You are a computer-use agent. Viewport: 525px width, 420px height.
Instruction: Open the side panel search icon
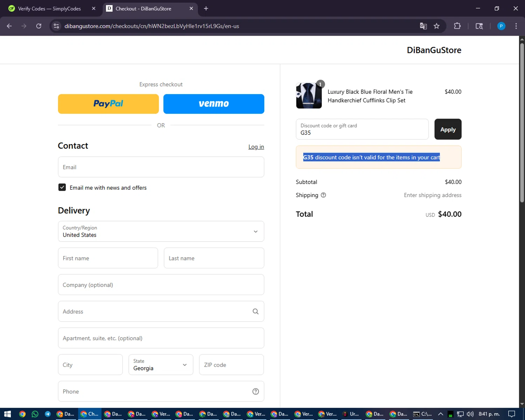tap(479, 26)
